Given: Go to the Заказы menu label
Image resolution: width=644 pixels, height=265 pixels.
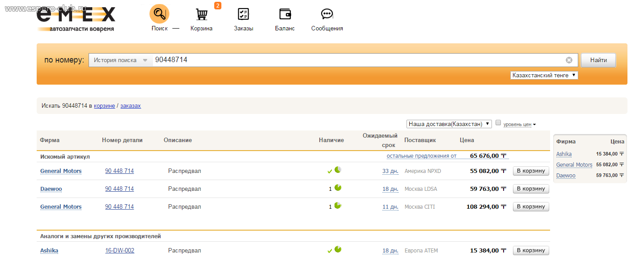Looking at the screenshot, I should [243, 28].
